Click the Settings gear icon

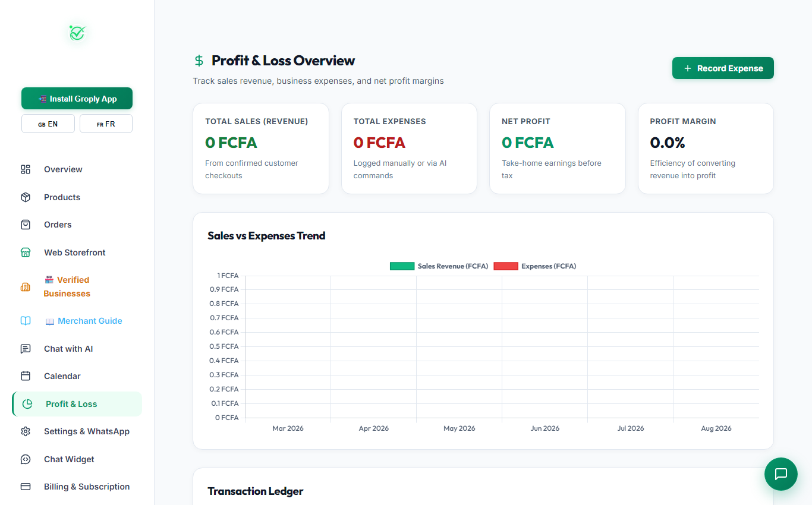click(26, 431)
